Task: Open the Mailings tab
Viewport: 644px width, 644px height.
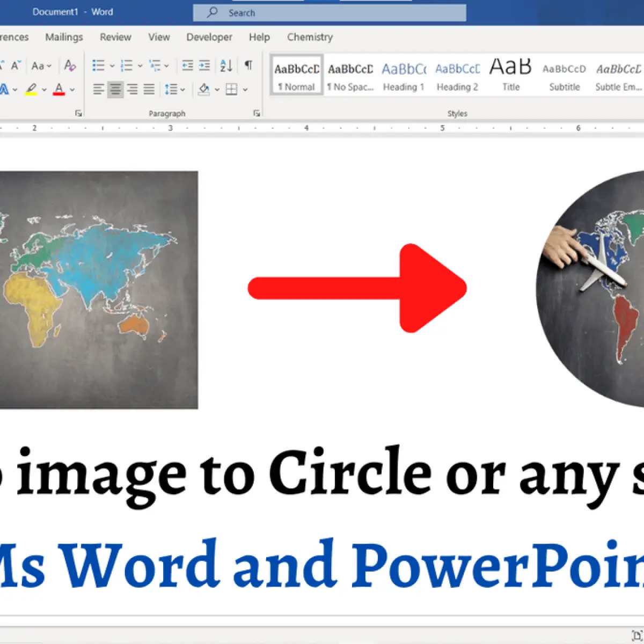Action: click(x=64, y=37)
